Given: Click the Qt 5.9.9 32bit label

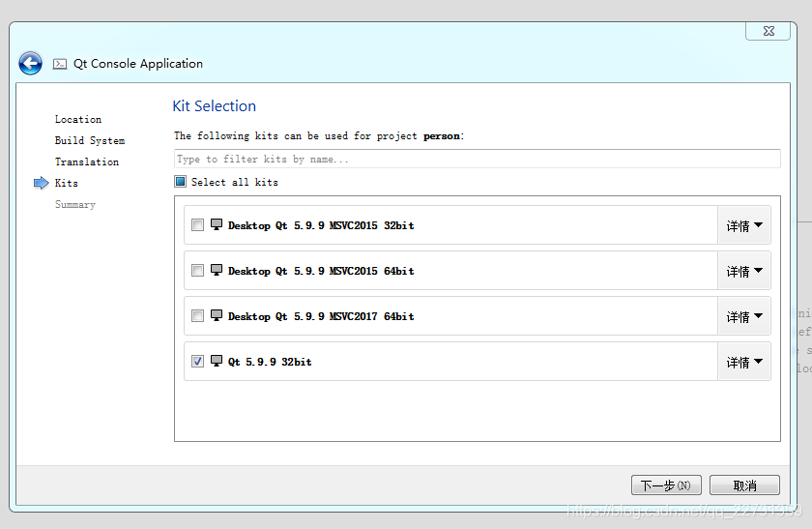Looking at the screenshot, I should click(270, 362).
